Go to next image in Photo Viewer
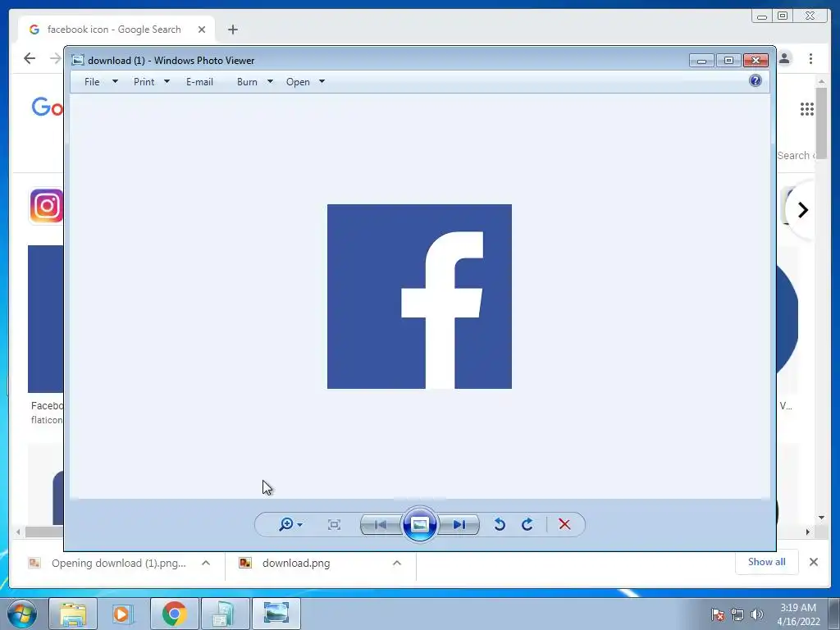840x630 pixels. coord(459,524)
